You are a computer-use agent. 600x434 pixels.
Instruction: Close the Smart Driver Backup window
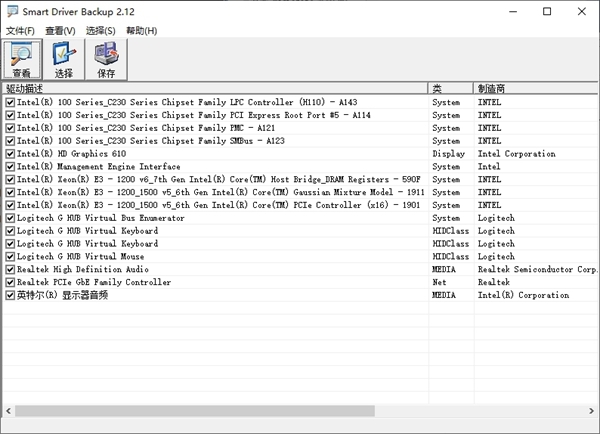[582, 11]
